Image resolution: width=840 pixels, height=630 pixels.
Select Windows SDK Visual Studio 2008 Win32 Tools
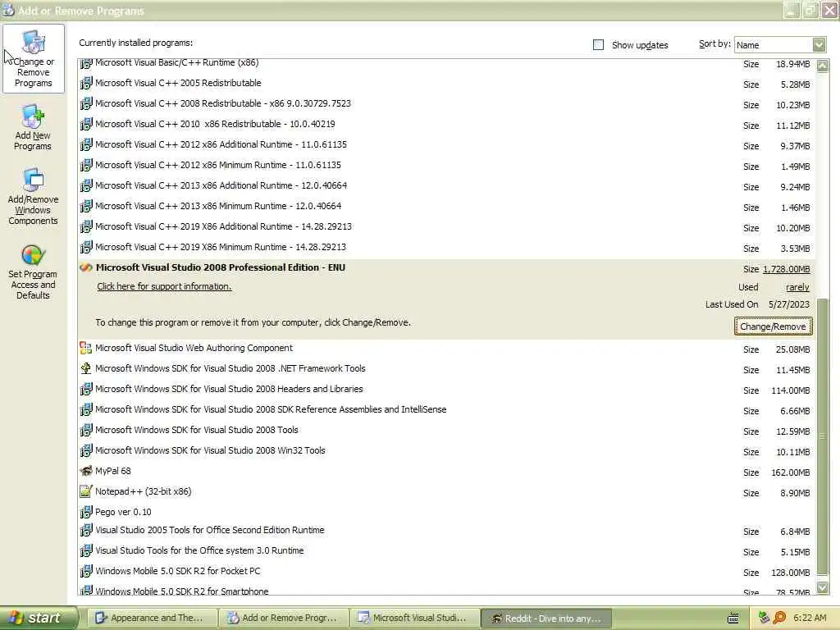tap(447, 451)
